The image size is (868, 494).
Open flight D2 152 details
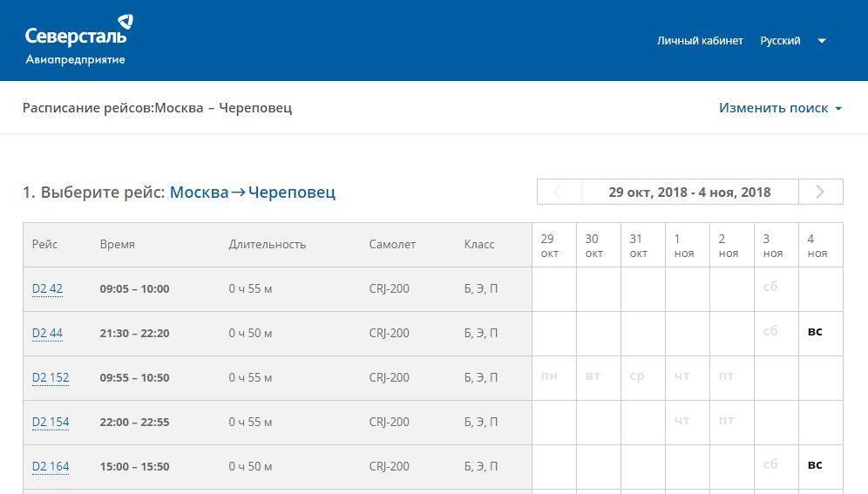pos(51,377)
